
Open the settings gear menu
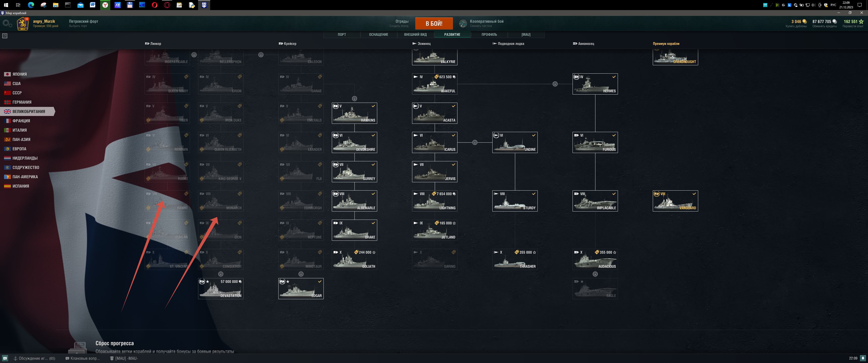(7, 24)
